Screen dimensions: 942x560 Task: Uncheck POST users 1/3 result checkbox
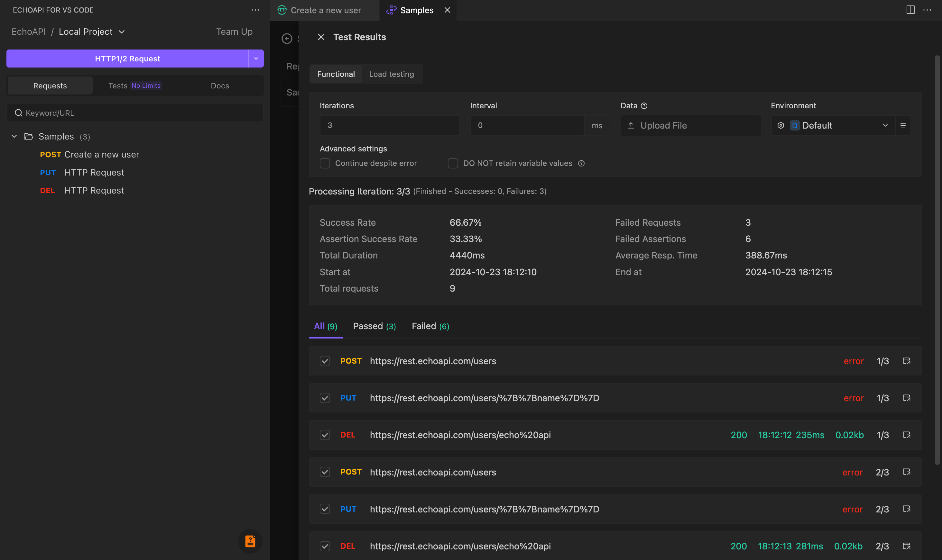(325, 361)
